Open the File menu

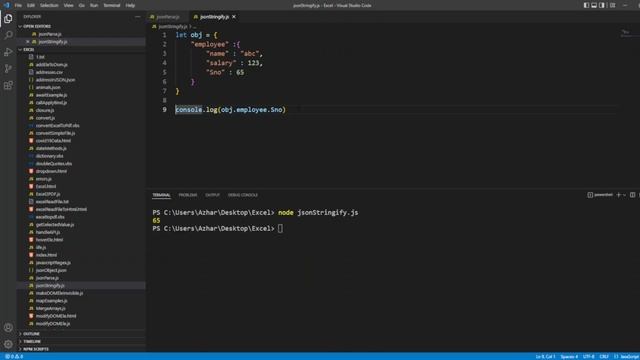click(x=18, y=5)
